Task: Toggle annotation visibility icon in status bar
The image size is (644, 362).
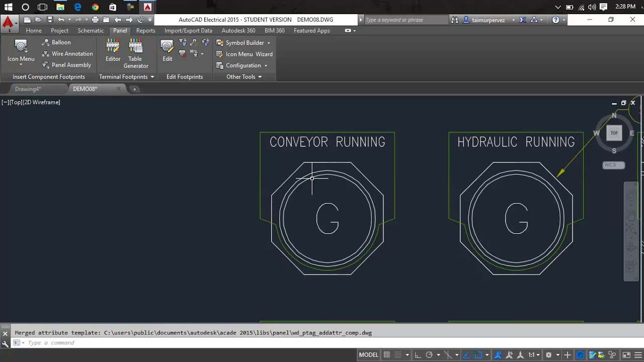Action: 497,355
